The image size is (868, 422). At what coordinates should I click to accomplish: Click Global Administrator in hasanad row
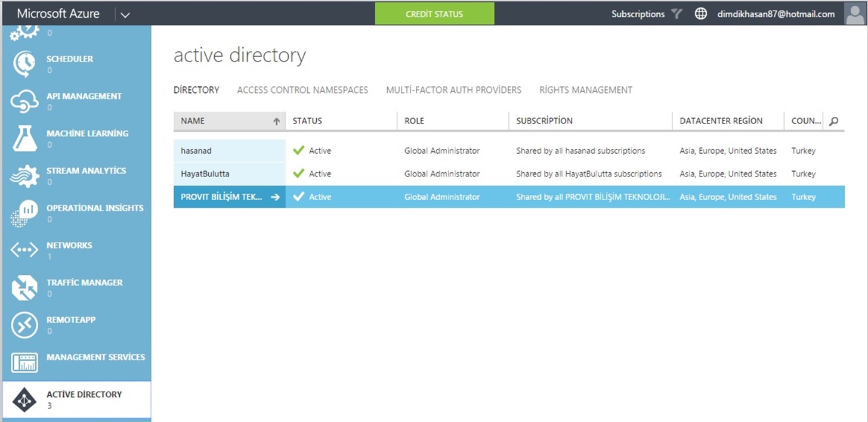click(x=442, y=151)
